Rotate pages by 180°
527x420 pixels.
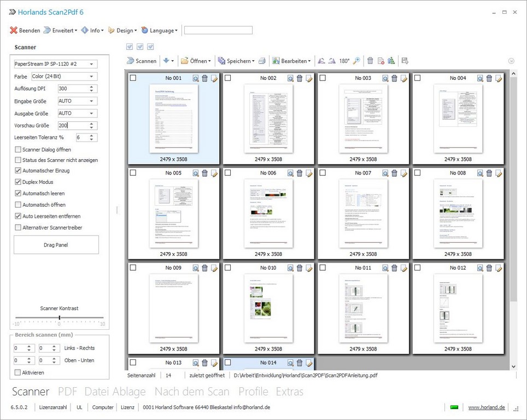[x=344, y=61]
